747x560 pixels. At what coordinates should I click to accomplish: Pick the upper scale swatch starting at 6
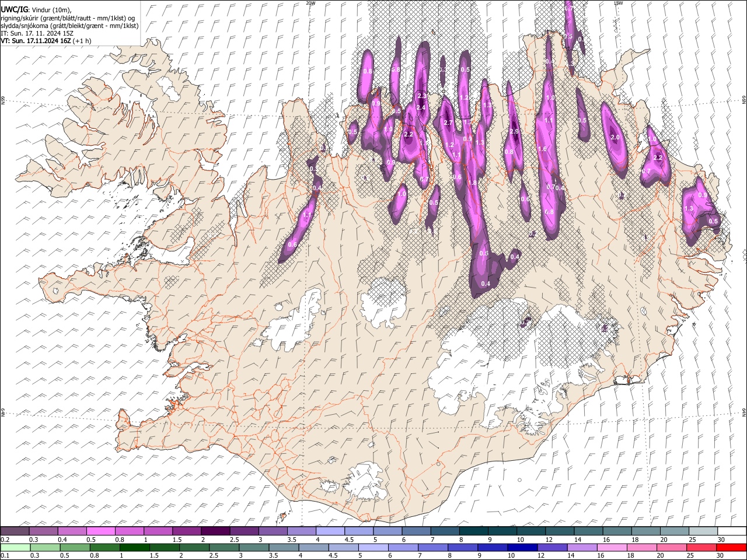pyautogui.click(x=416, y=531)
